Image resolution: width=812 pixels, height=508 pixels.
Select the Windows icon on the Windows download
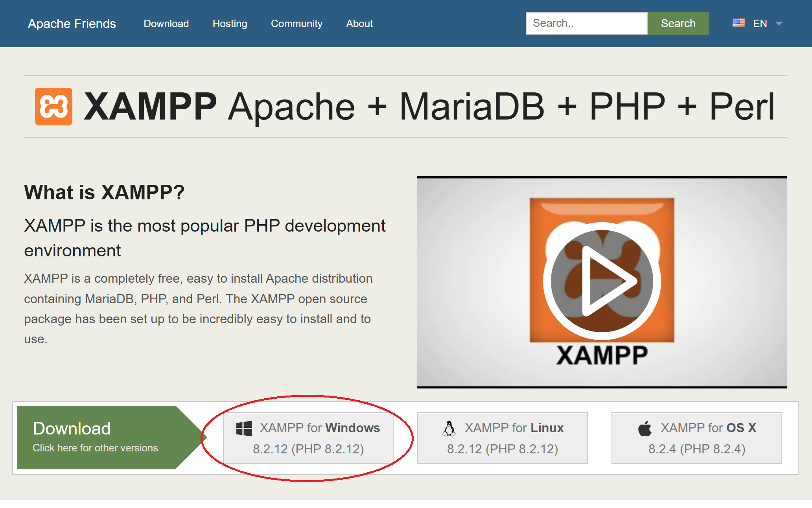pyautogui.click(x=244, y=428)
